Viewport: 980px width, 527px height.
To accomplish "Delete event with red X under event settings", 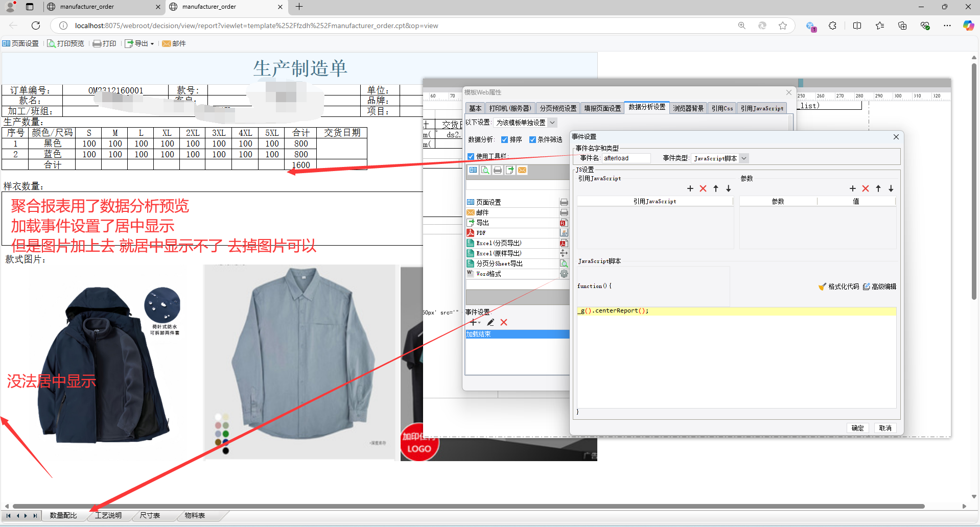I will pyautogui.click(x=504, y=322).
